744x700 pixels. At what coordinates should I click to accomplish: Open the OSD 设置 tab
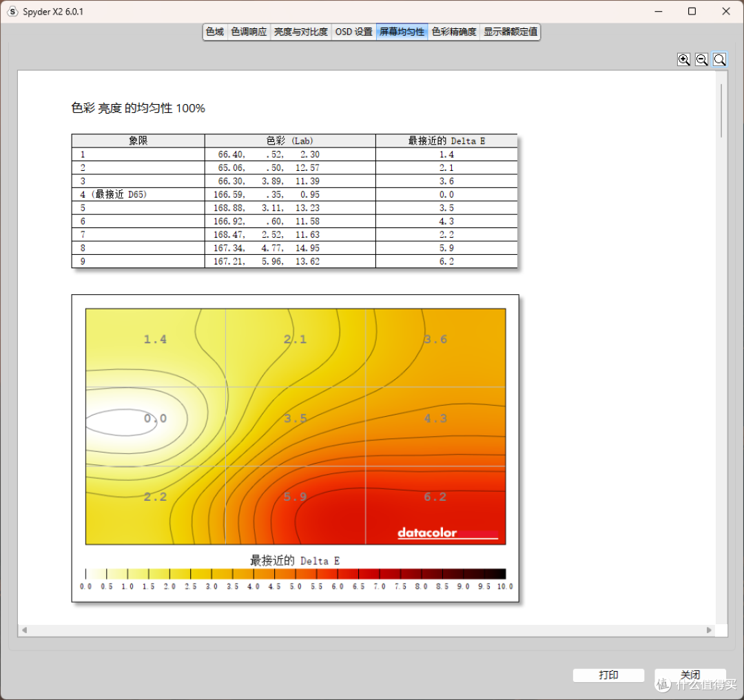(354, 32)
